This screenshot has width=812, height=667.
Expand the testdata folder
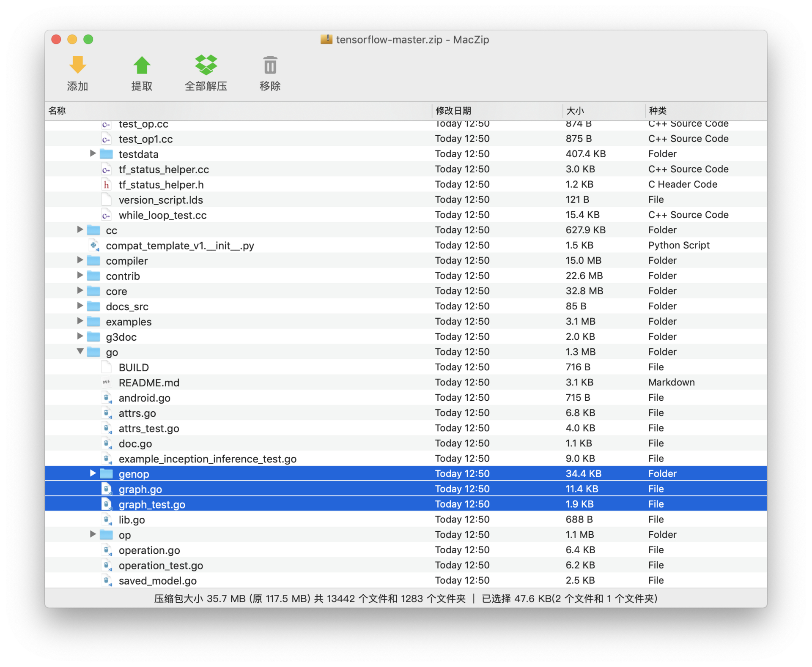point(93,153)
